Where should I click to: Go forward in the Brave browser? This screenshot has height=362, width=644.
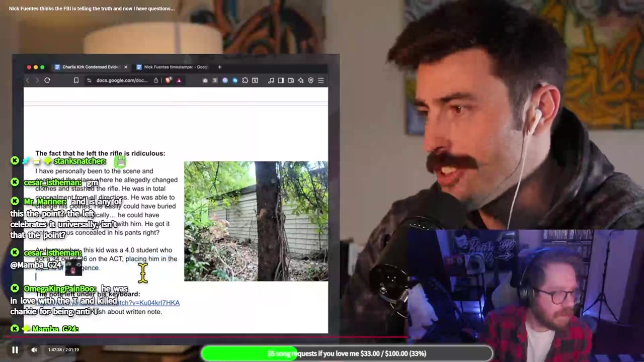click(x=37, y=80)
